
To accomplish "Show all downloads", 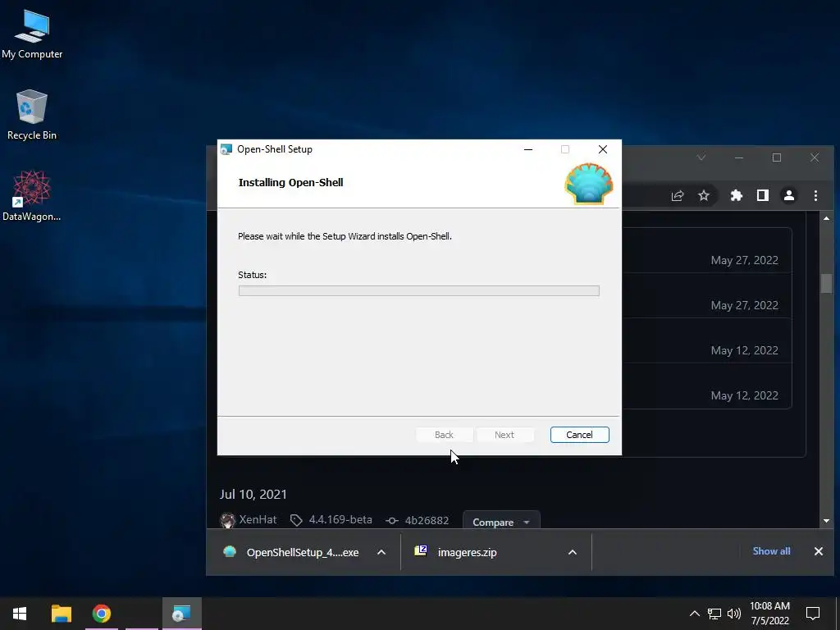I will (x=771, y=551).
